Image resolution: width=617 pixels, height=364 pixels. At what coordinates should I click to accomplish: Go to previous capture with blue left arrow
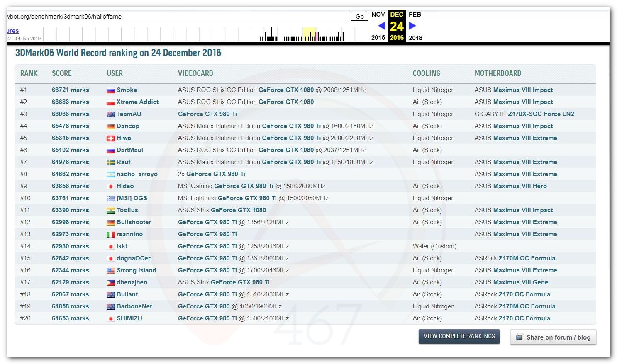click(x=382, y=26)
